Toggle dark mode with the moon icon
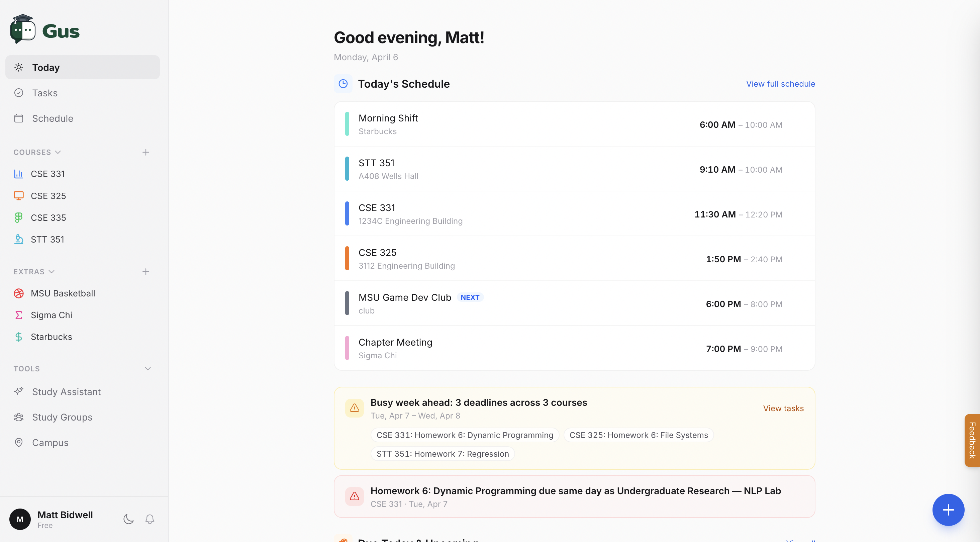Viewport: 980px width, 542px height. pyautogui.click(x=128, y=519)
